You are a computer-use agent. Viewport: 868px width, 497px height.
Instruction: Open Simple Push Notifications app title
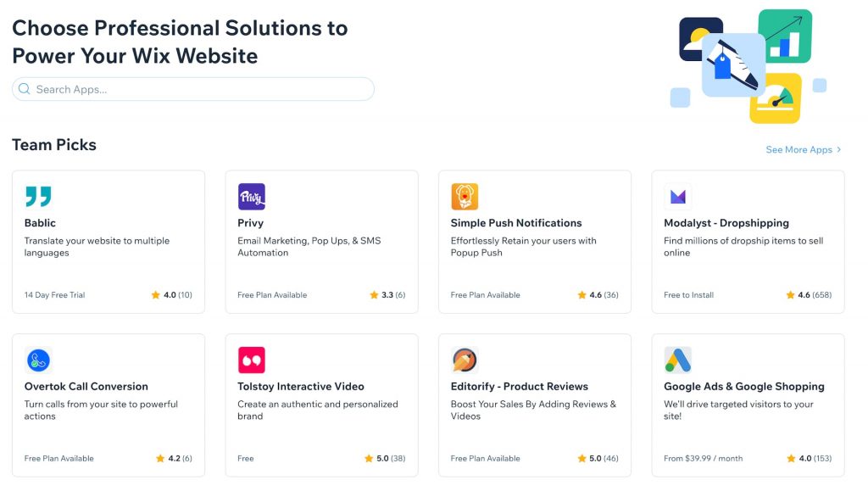pyautogui.click(x=516, y=223)
